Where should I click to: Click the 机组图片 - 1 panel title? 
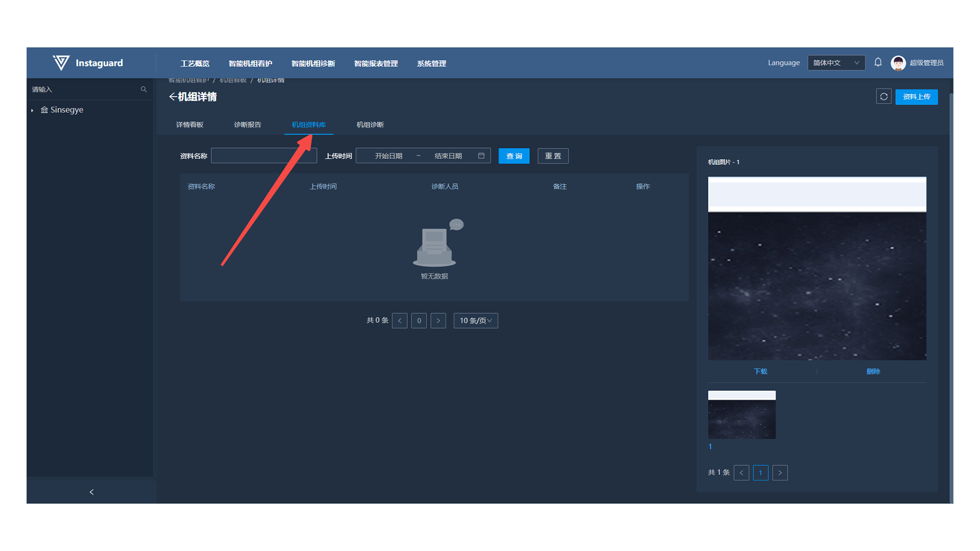[724, 162]
